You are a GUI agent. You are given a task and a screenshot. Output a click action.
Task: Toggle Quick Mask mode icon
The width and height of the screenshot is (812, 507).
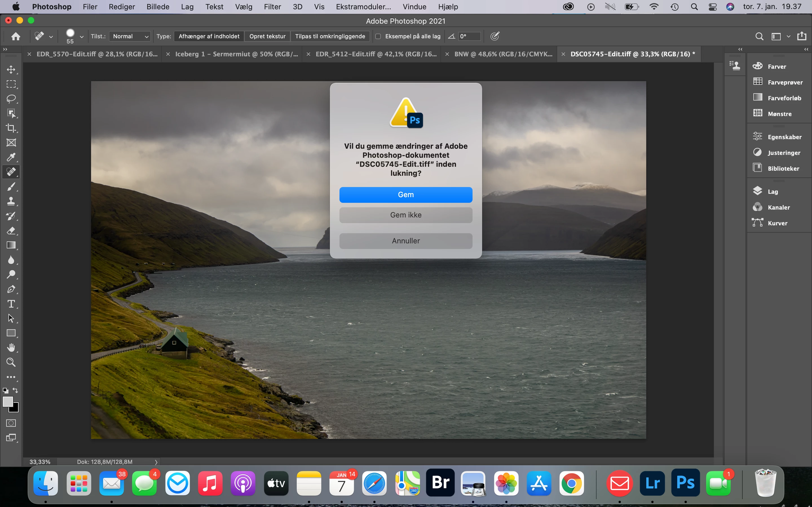[x=11, y=423]
